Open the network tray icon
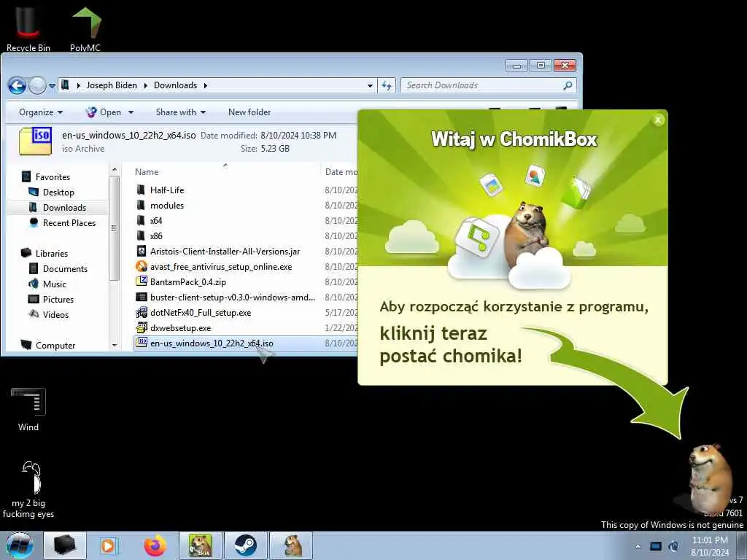The image size is (747, 560). [x=656, y=546]
